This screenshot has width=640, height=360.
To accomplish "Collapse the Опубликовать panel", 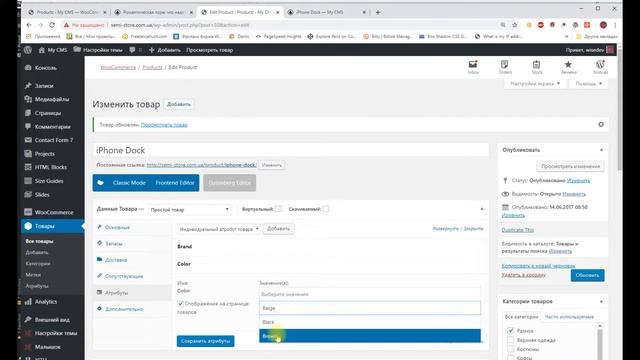I will (x=601, y=150).
